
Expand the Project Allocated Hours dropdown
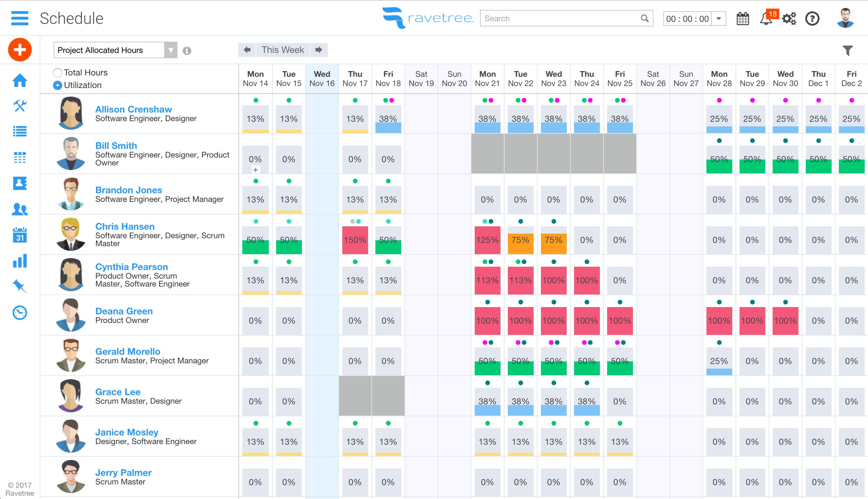[x=170, y=50]
